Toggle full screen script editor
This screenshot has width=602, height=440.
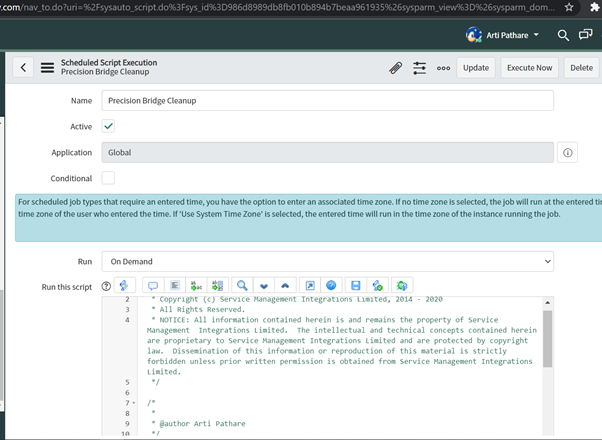[310, 285]
